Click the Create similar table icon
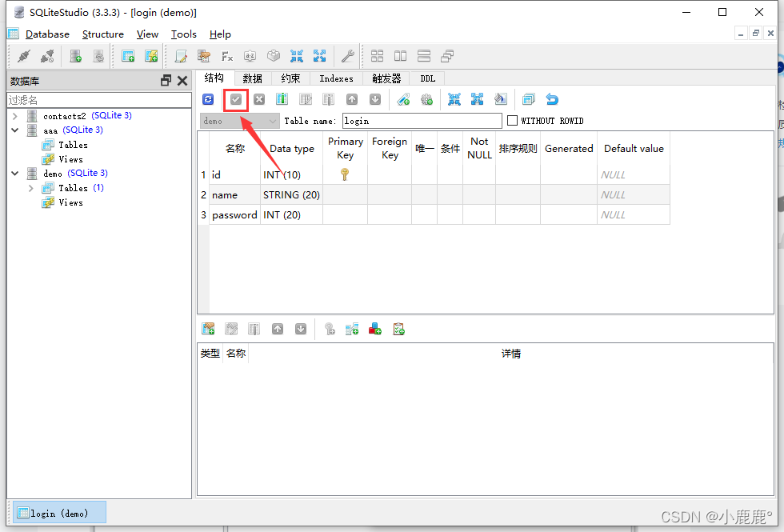 point(529,99)
